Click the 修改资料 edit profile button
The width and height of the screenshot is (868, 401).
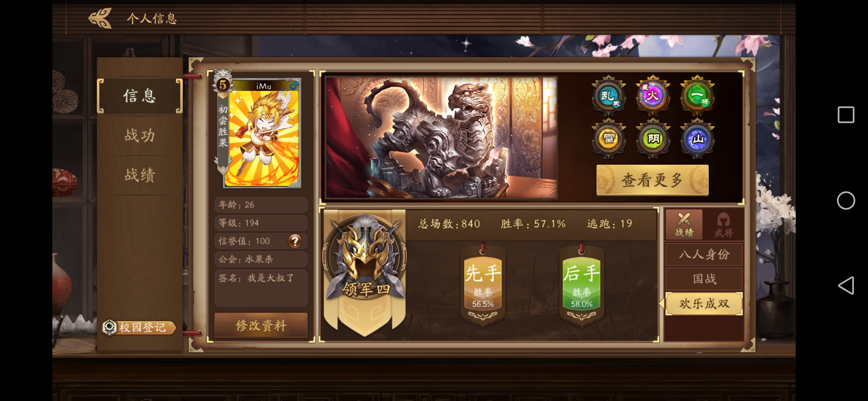261,326
